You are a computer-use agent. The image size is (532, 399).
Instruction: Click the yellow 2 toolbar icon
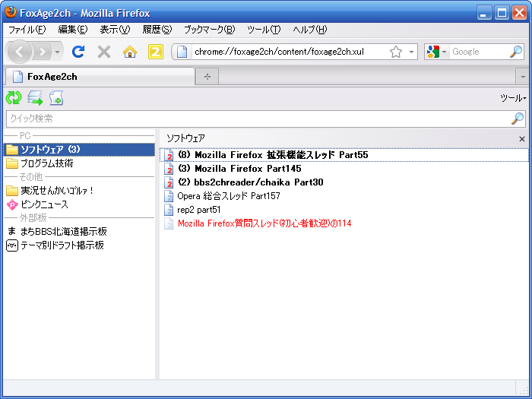pyautogui.click(x=155, y=52)
